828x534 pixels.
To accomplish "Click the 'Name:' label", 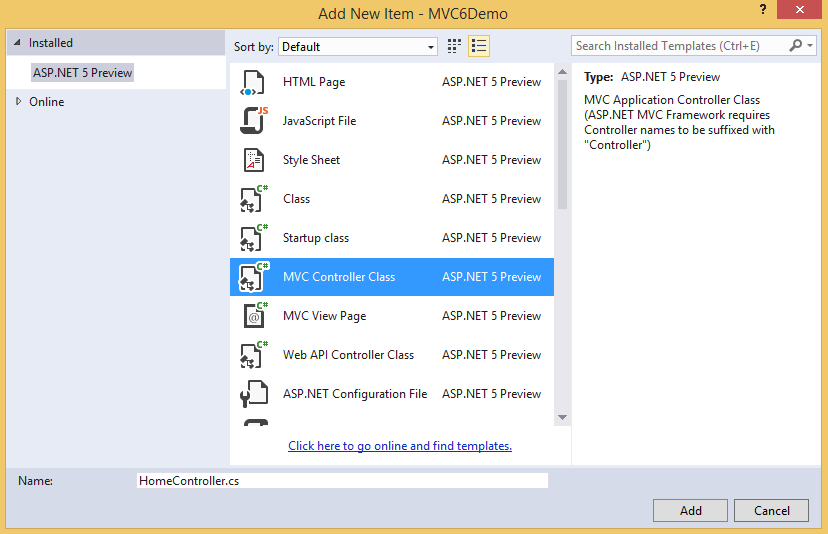I will click(x=35, y=481).
